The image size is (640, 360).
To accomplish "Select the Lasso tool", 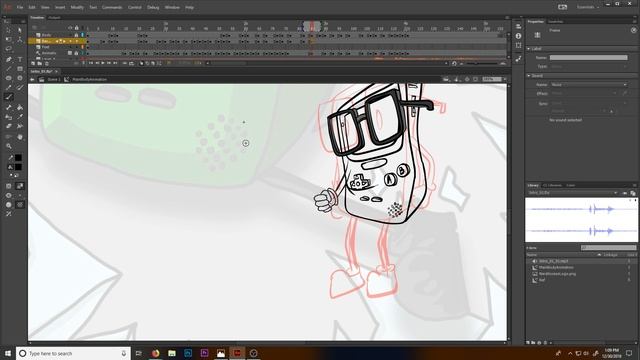I will [x=9, y=49].
